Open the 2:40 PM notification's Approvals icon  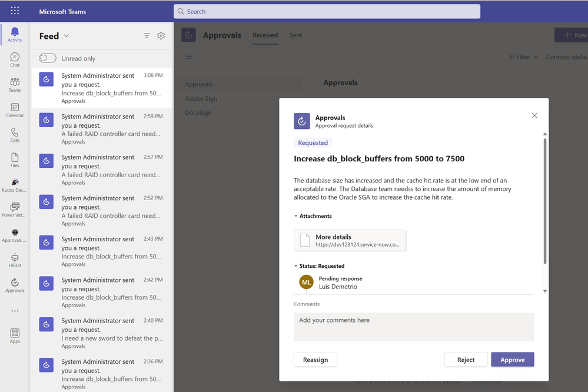(x=46, y=324)
